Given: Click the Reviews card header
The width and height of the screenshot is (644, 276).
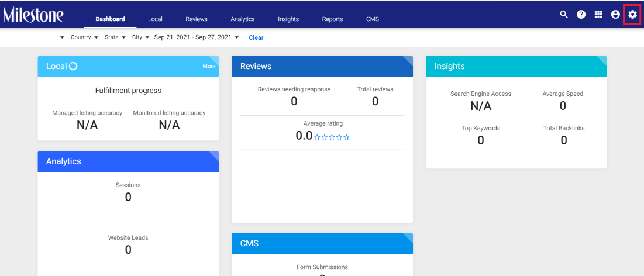Looking at the screenshot, I should [322, 66].
